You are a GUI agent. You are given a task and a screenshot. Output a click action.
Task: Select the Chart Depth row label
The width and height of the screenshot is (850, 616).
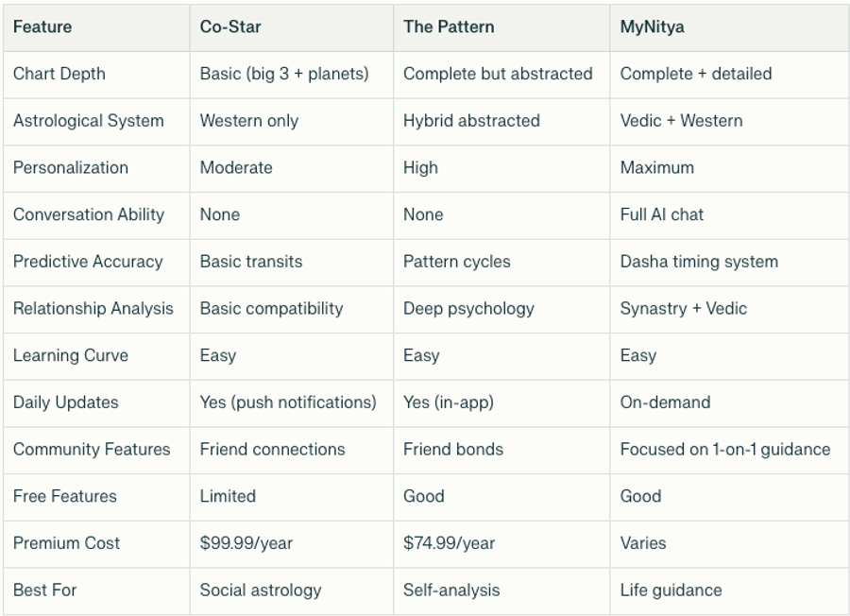(59, 74)
